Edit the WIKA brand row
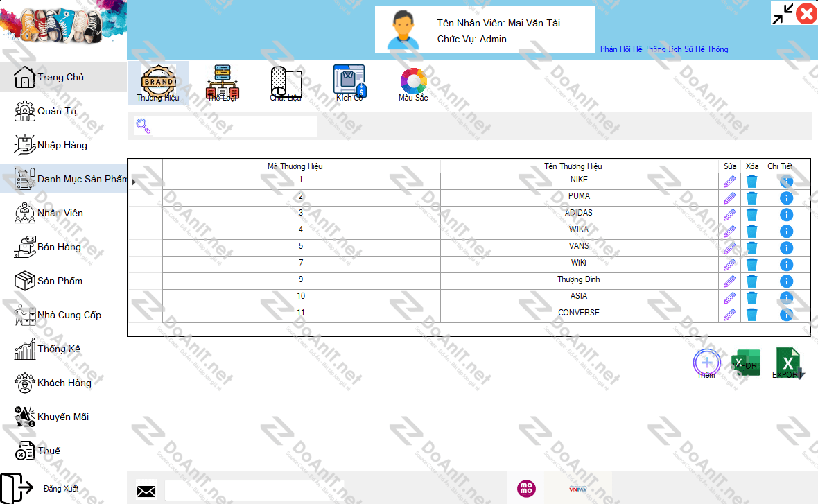The width and height of the screenshot is (818, 504). (x=729, y=232)
